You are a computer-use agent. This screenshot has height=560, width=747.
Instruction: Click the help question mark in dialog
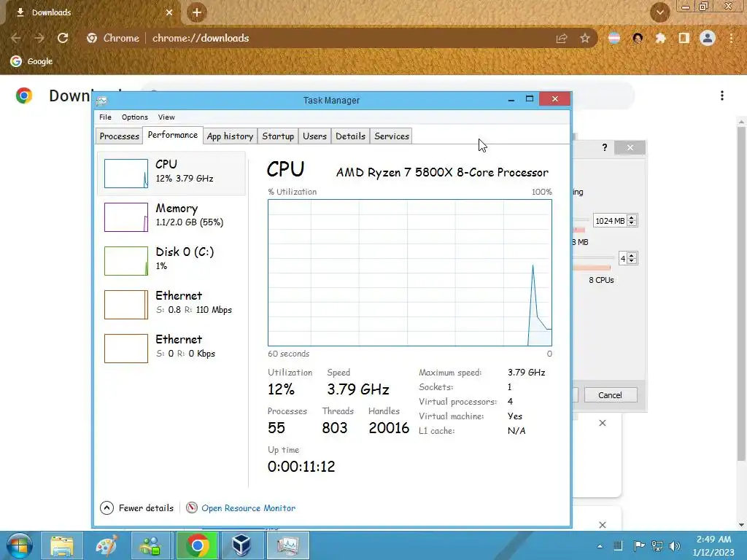(605, 147)
